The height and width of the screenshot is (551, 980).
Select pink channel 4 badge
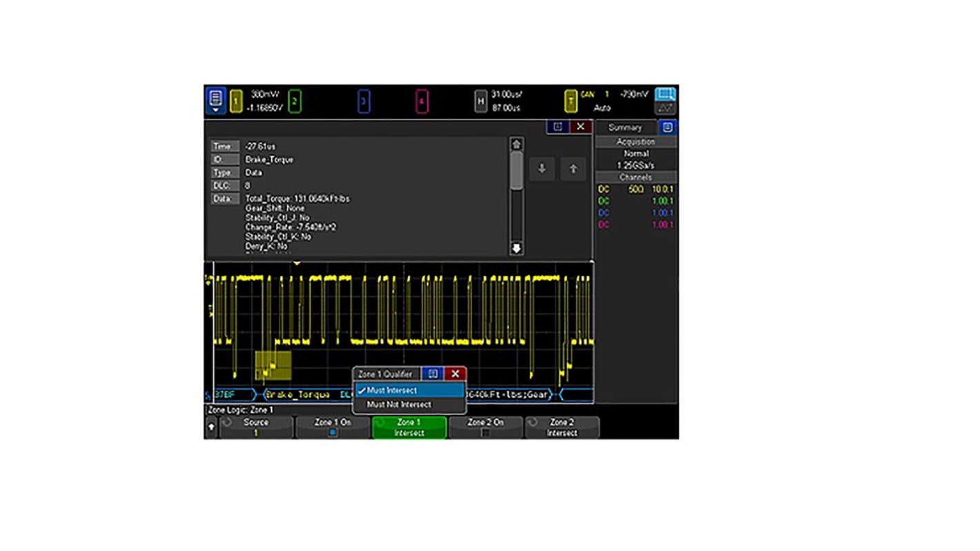pyautogui.click(x=422, y=101)
